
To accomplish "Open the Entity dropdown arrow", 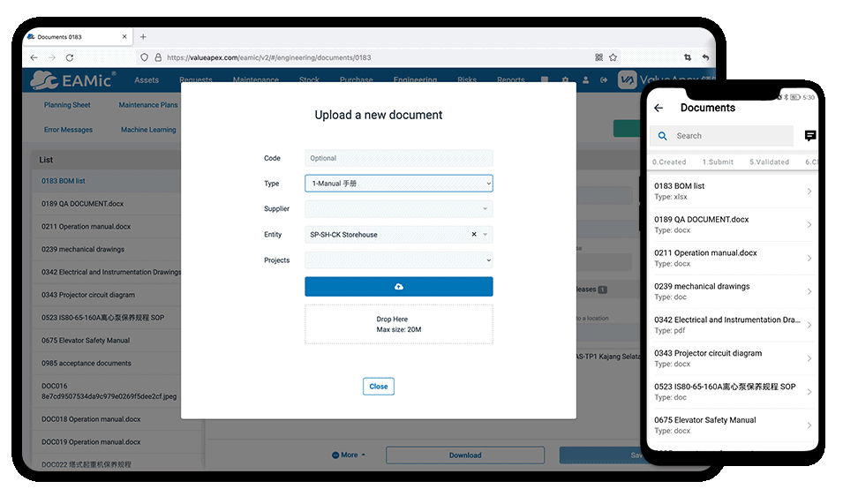I will coord(485,234).
